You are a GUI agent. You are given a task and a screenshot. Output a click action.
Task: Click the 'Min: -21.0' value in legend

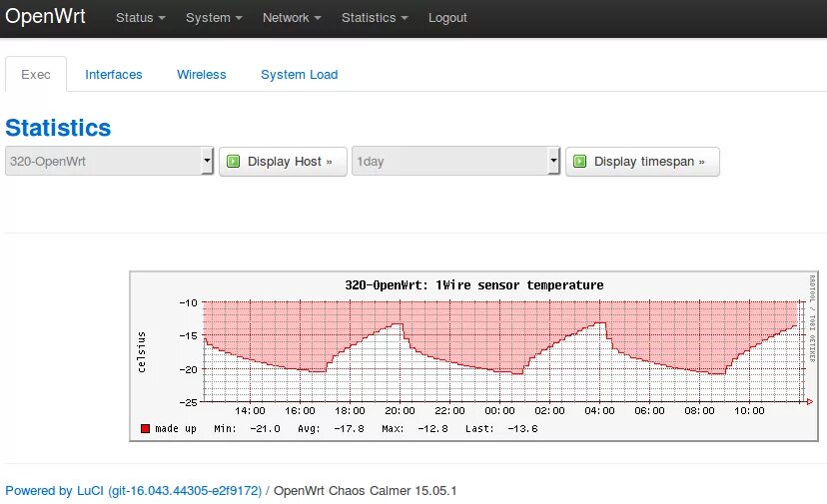(247, 428)
